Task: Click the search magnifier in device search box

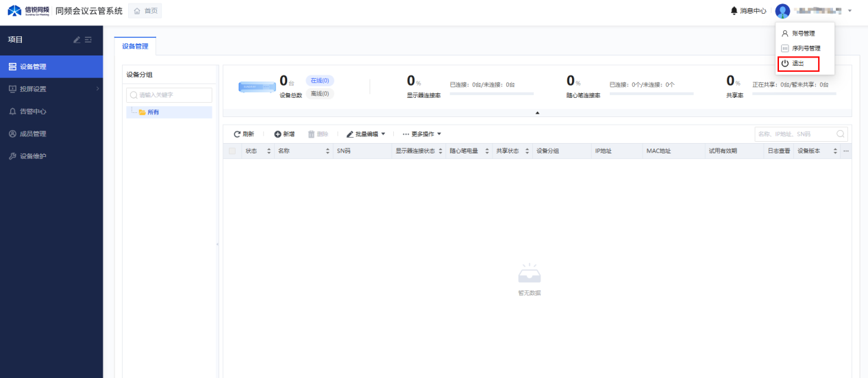Action: coord(840,134)
